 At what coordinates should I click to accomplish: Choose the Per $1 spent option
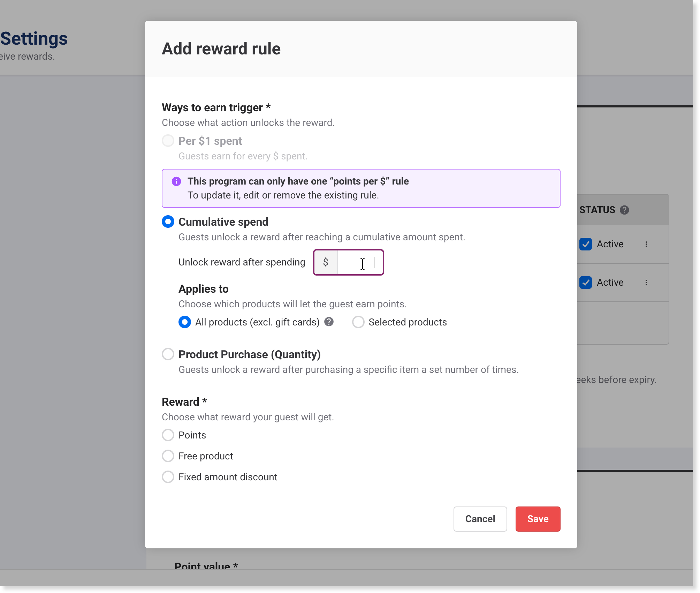pos(168,141)
